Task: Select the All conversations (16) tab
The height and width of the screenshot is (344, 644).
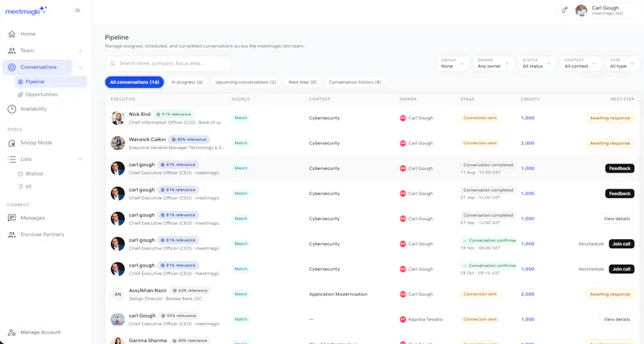Action: [x=134, y=82]
